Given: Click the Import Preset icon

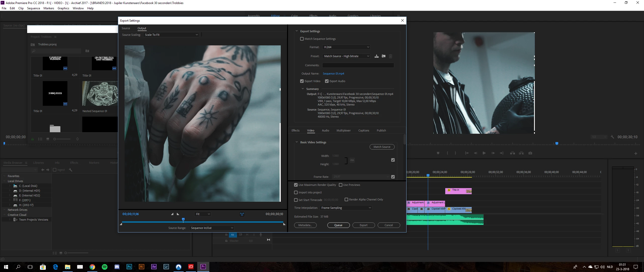Looking at the screenshot, I should click(383, 56).
